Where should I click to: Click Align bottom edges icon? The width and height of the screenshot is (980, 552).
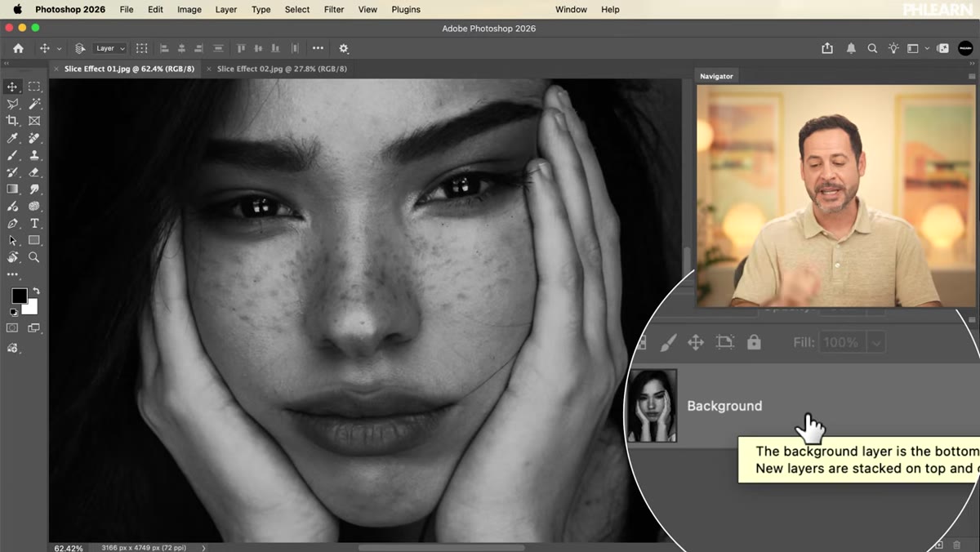[277, 48]
